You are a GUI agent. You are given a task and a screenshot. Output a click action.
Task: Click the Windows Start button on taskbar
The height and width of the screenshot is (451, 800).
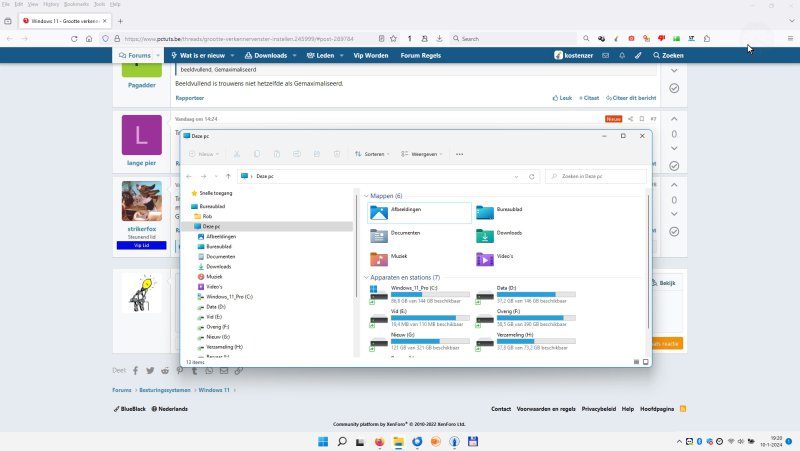tap(322, 441)
